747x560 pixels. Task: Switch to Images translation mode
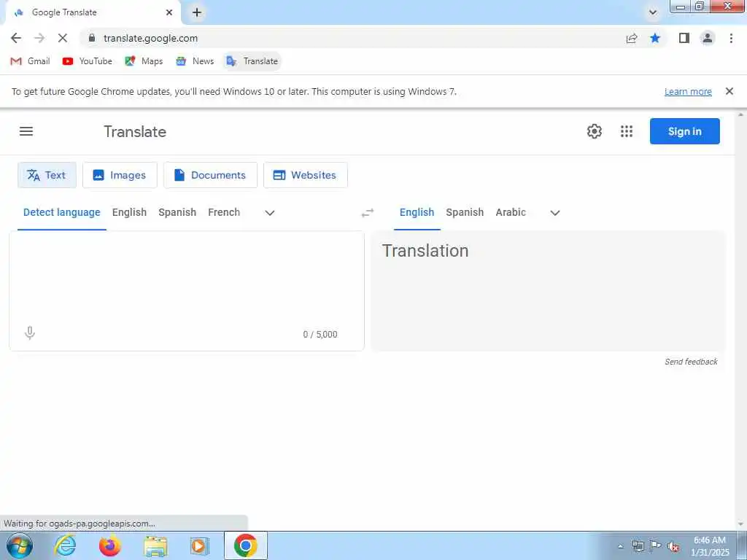point(120,175)
